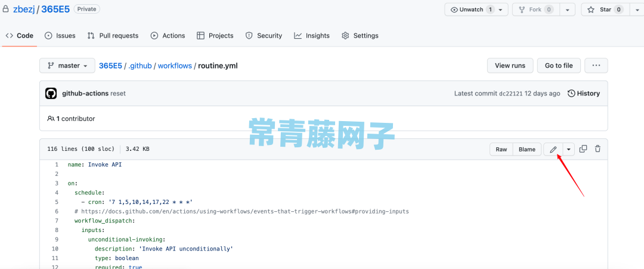Image resolution: width=644 pixels, height=269 pixels.
Task: Copy raw contents icon
Action: coord(583,149)
